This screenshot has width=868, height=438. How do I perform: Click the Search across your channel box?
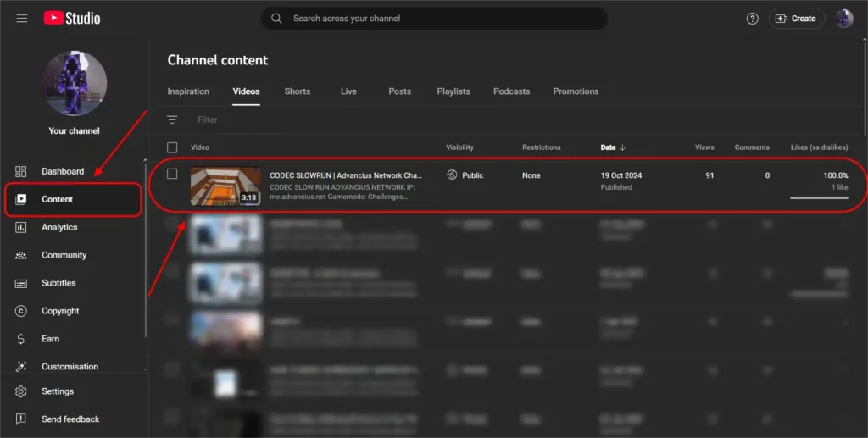click(x=434, y=19)
